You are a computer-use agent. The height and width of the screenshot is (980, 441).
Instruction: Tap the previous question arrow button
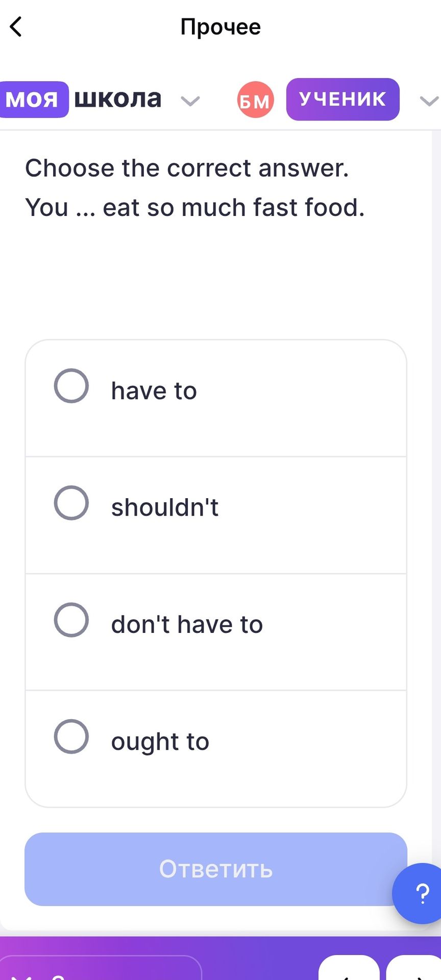point(349,968)
